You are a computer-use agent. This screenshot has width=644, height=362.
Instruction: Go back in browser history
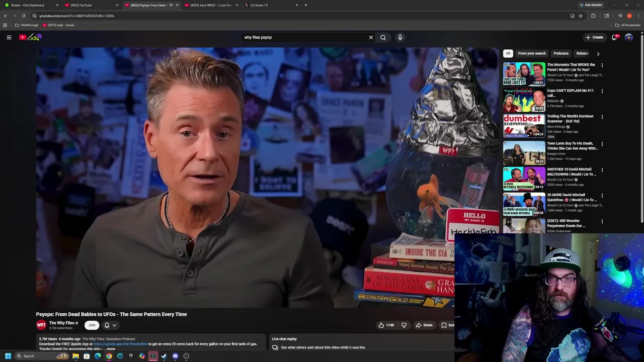pyautogui.click(x=5, y=16)
